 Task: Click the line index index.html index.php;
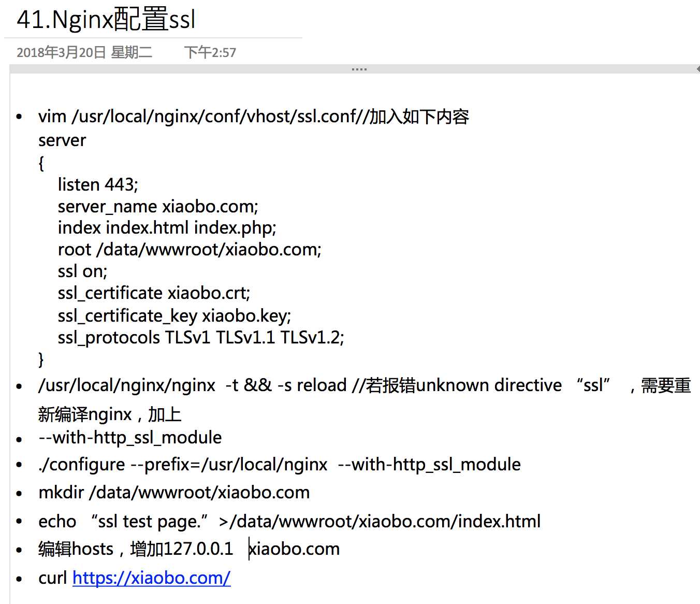click(167, 228)
